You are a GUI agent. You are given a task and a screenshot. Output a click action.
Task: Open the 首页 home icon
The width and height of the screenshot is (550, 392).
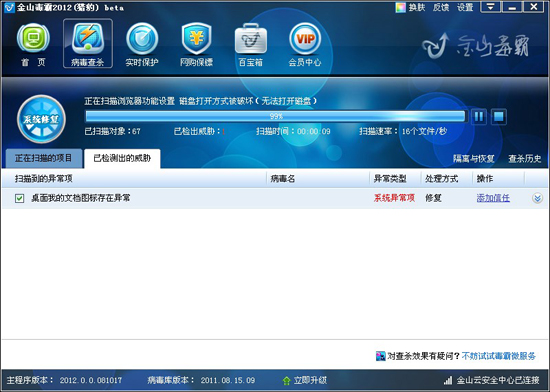pyautogui.click(x=33, y=44)
